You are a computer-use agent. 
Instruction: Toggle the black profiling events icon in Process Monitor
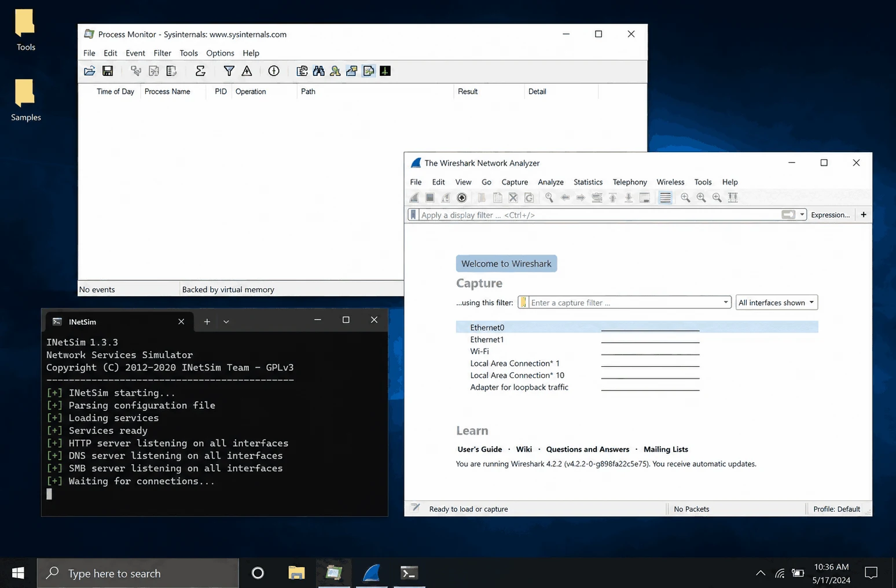[385, 71]
